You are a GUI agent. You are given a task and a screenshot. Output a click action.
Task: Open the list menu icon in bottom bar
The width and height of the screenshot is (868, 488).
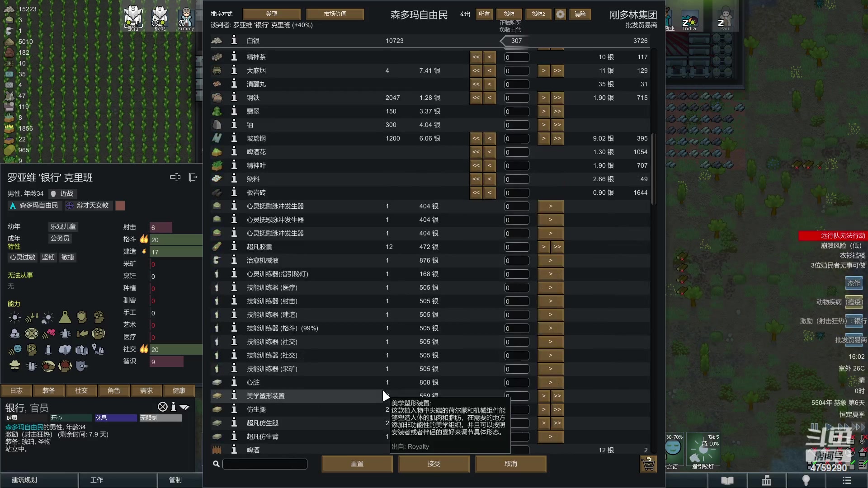846,480
